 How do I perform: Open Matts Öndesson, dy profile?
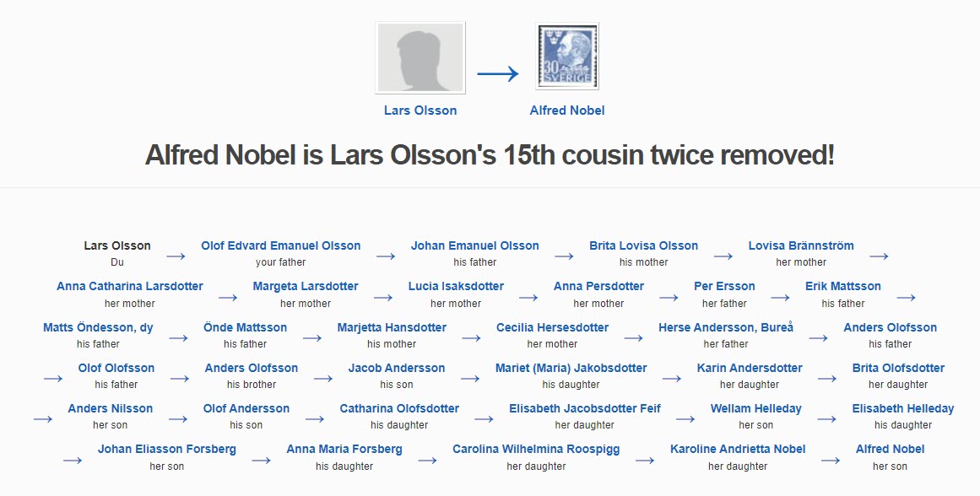click(x=98, y=327)
